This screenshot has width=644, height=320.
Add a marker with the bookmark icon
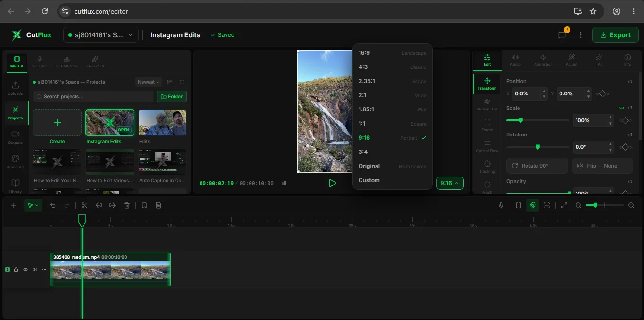tap(144, 205)
